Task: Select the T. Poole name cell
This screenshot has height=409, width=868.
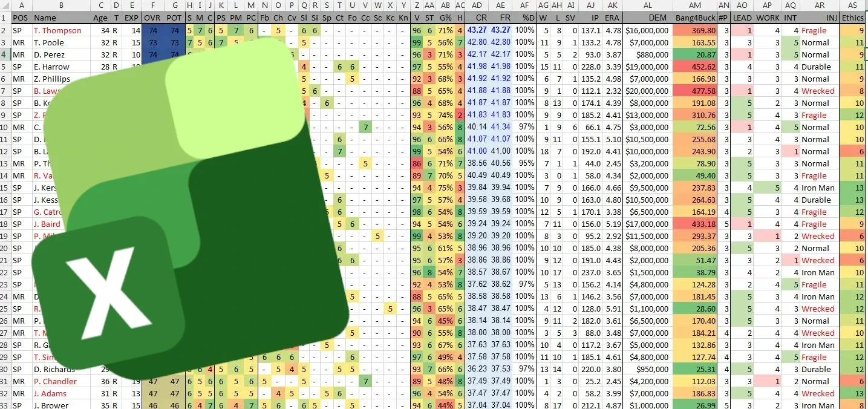Action: [x=61, y=42]
